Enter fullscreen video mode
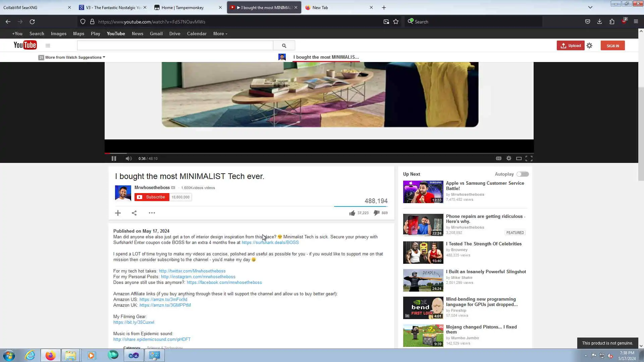644x362 pixels. [529, 159]
